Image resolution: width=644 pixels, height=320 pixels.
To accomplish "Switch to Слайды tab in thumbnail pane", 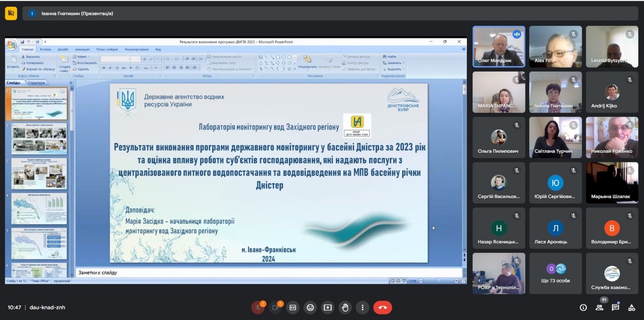I will tap(14, 83).
